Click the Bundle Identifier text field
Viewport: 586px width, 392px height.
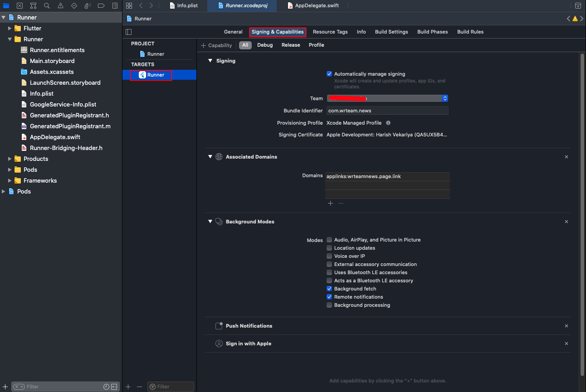click(x=387, y=111)
